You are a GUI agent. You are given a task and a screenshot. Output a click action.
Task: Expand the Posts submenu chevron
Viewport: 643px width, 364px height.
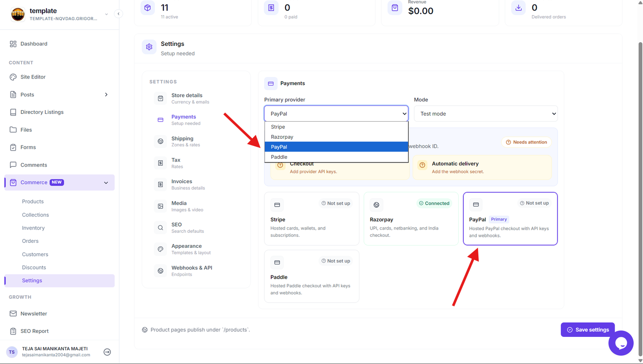click(106, 95)
